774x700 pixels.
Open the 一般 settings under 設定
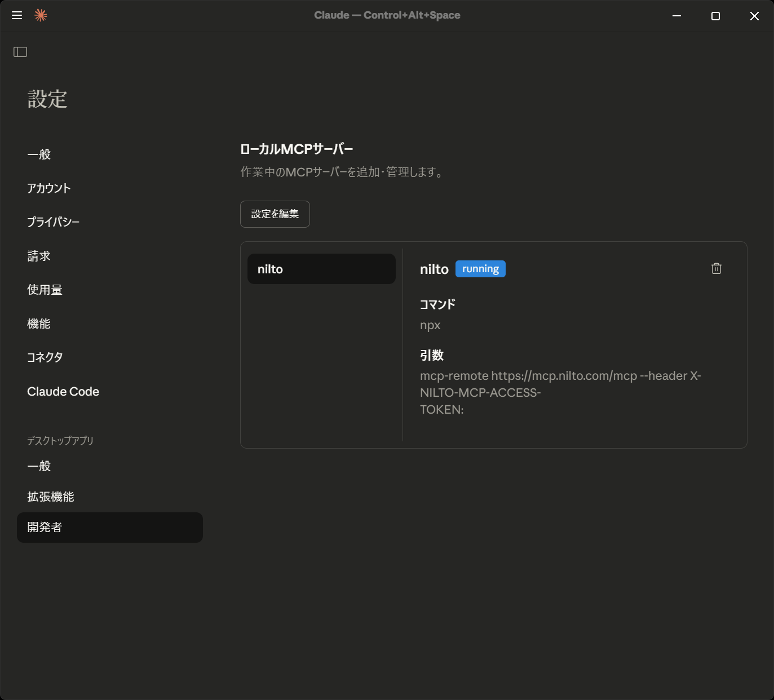coord(39,154)
